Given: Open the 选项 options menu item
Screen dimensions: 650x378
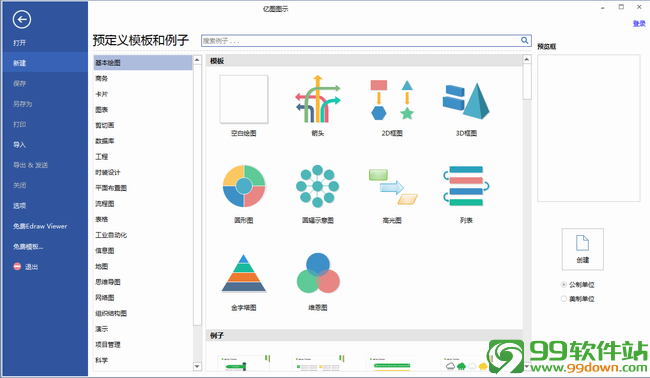Looking at the screenshot, I should (19, 206).
